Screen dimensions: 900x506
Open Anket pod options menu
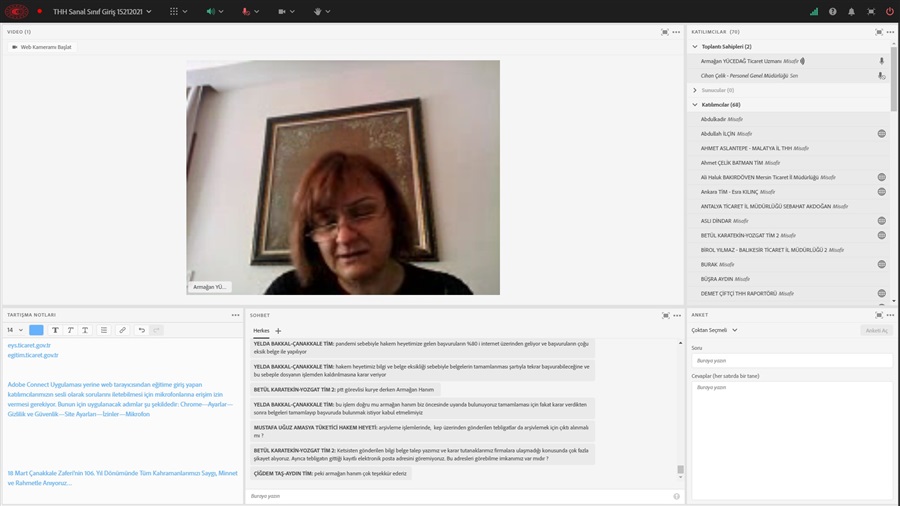click(x=890, y=315)
